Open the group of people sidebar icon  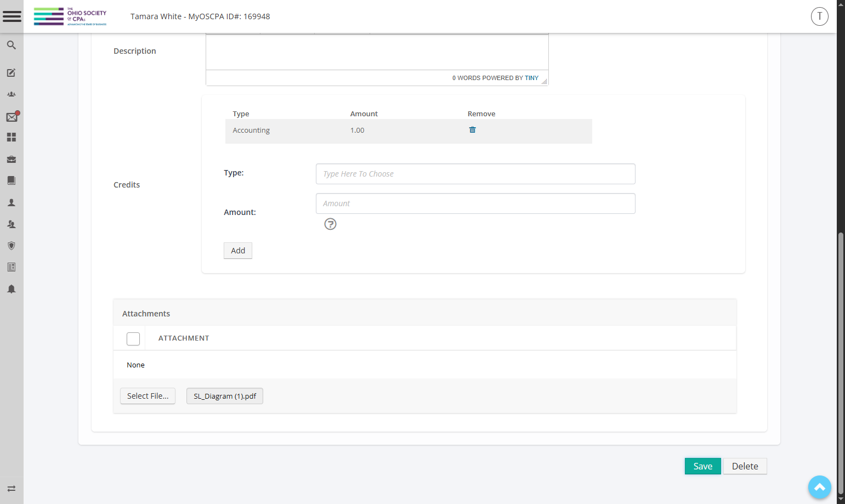11,94
